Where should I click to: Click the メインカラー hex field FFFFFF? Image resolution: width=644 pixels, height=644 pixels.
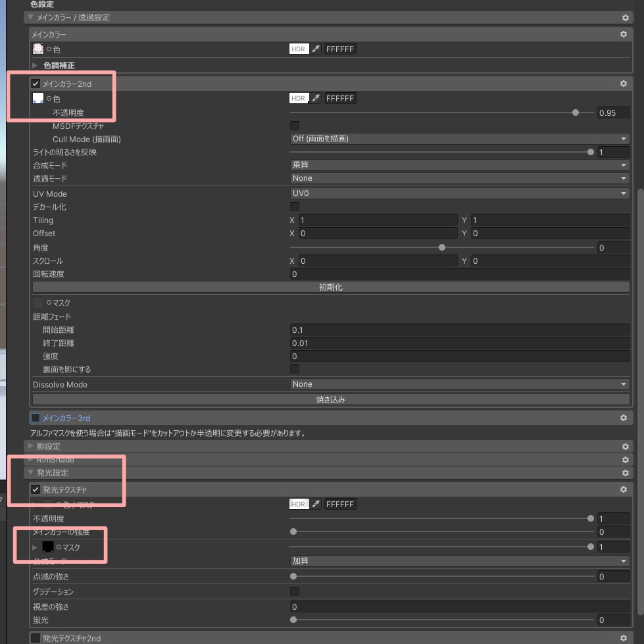340,49
